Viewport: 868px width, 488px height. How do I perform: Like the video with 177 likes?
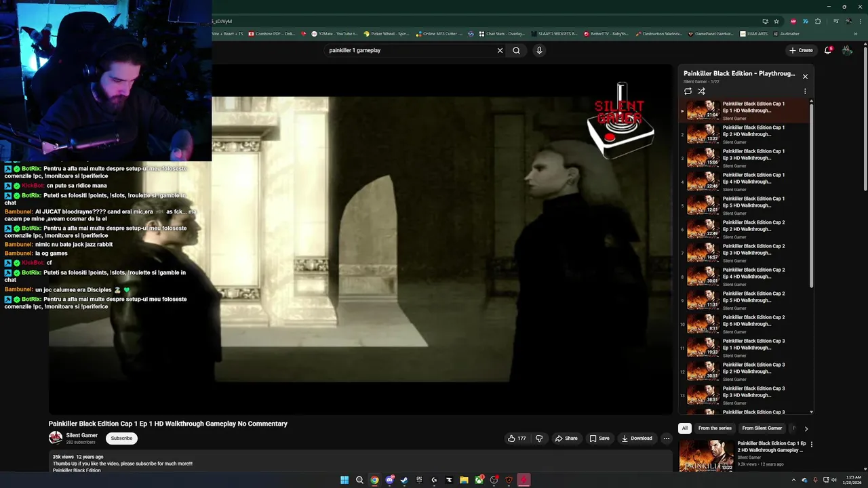point(517,439)
